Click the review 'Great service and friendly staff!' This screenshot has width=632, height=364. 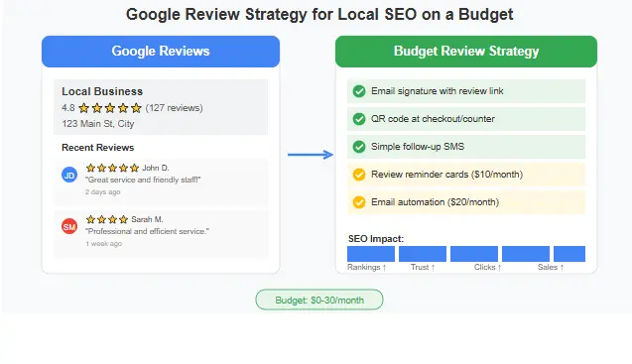tap(143, 180)
